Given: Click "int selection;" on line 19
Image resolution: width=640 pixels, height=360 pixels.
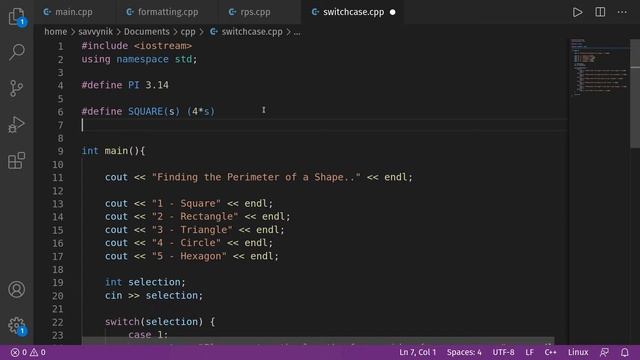Looking at the screenshot, I should [x=145, y=282].
